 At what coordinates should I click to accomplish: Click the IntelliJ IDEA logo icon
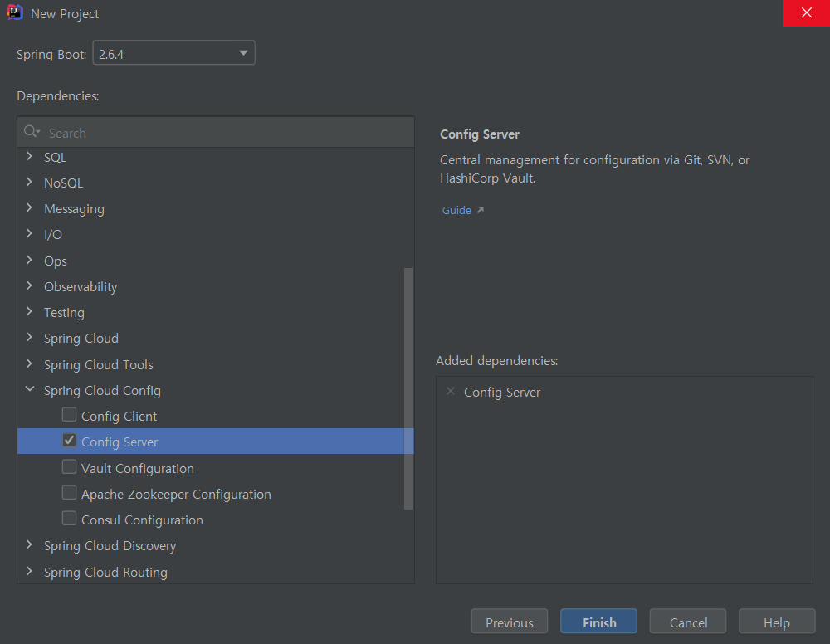coord(15,12)
